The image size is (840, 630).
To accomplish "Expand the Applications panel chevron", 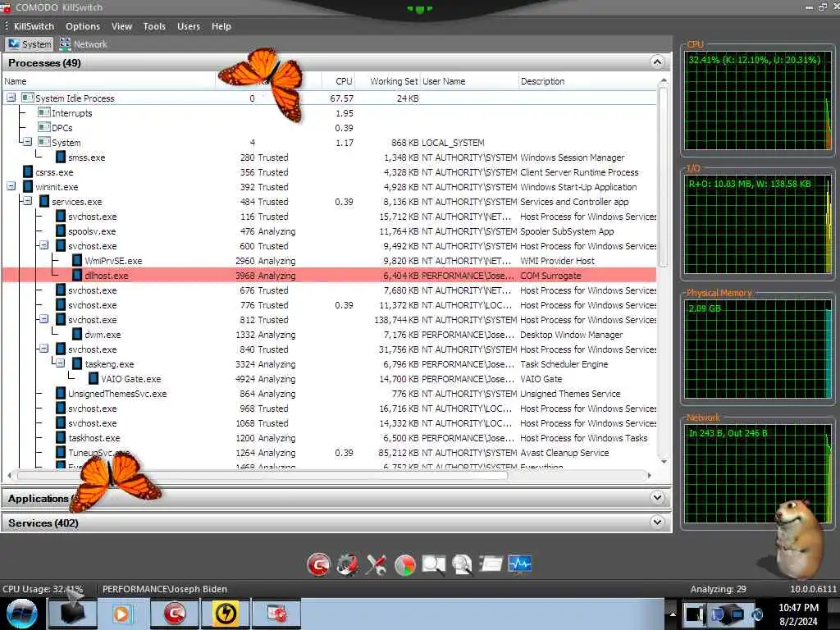I will (657, 498).
